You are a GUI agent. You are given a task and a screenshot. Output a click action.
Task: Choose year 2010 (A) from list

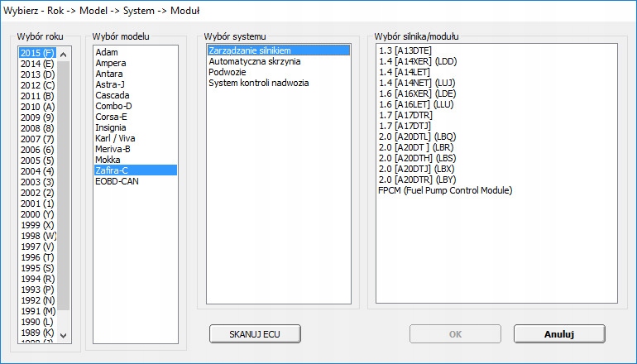click(x=37, y=105)
